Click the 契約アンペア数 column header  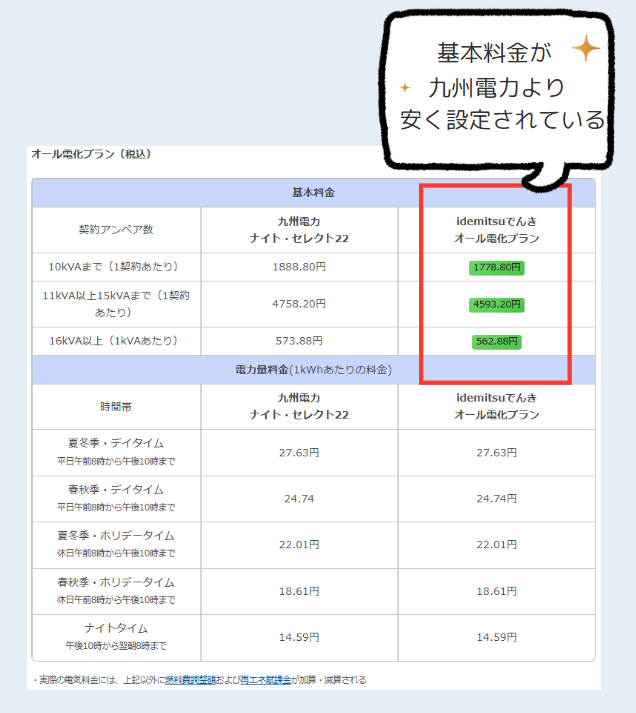pyautogui.click(x=116, y=230)
